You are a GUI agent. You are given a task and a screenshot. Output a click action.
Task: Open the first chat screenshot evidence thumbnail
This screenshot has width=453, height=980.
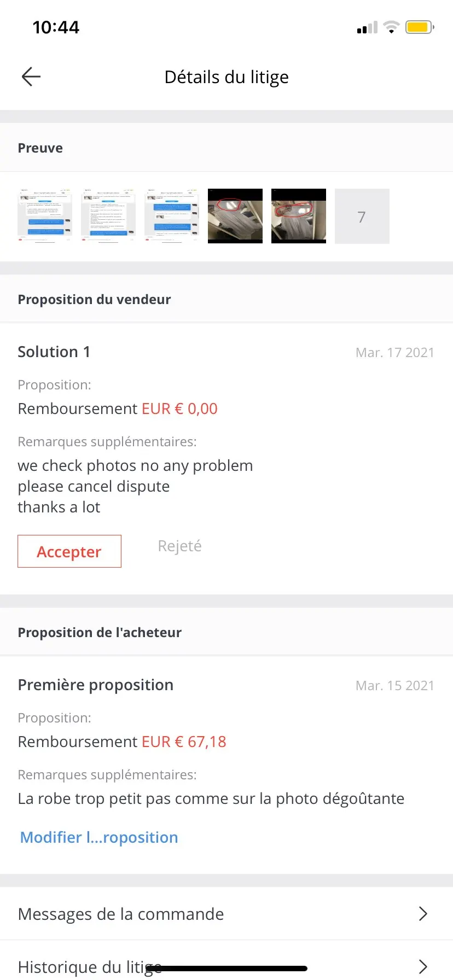(x=45, y=216)
